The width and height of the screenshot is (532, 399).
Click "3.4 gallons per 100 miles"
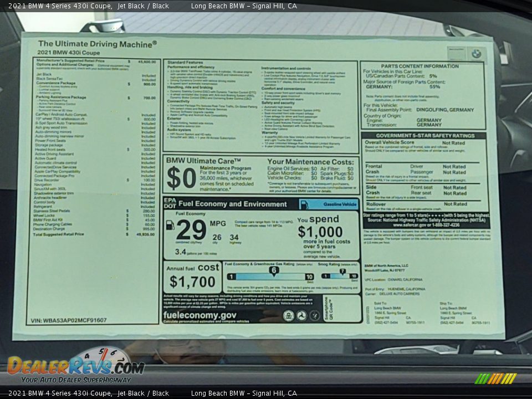196,252
